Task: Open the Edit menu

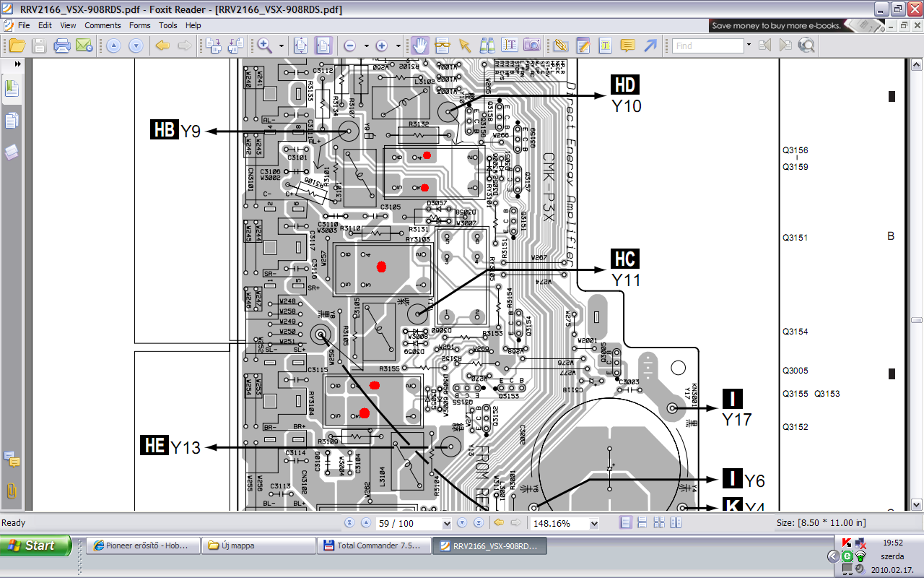Action: pyautogui.click(x=45, y=25)
